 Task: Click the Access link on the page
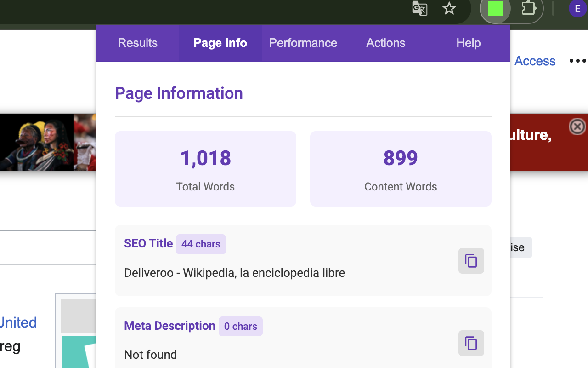click(x=535, y=61)
